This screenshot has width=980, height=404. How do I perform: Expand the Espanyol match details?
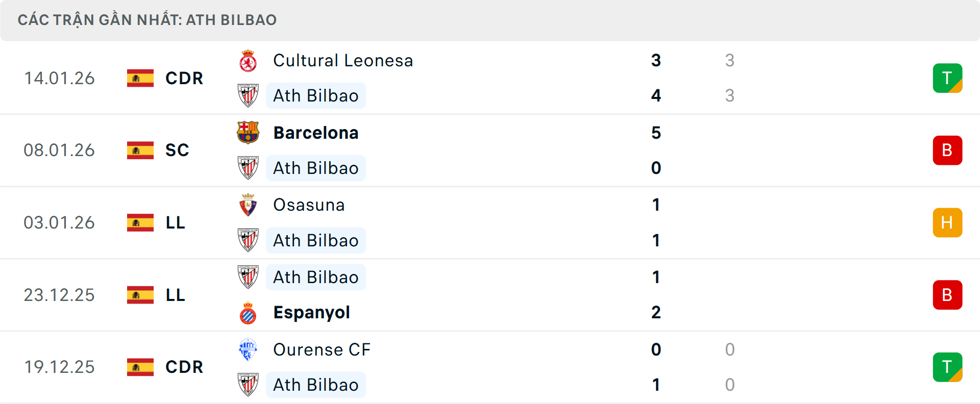point(490,295)
